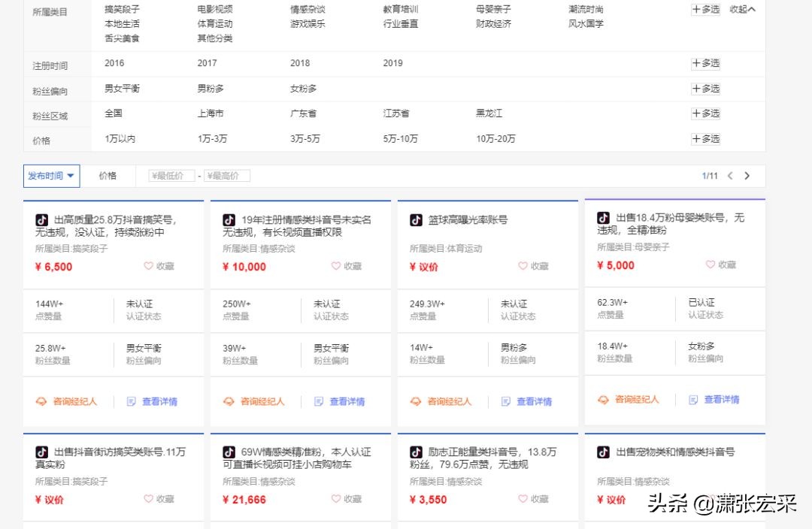Screen dimensions: 812x529
Task: Switch sorting to the 价格 tab
Action: coord(108,175)
